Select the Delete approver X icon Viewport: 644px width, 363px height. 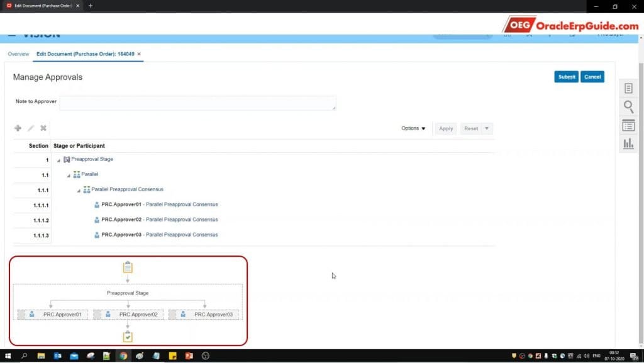[43, 128]
